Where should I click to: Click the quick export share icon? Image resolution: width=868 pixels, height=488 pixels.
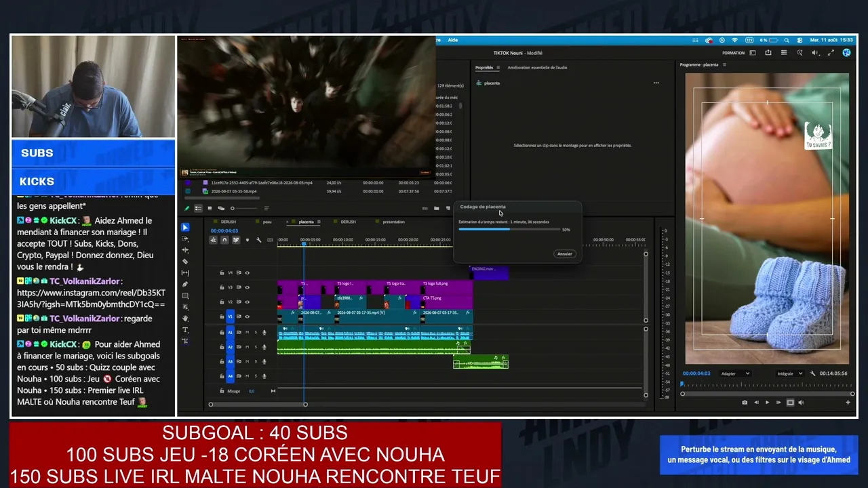[x=768, y=53]
